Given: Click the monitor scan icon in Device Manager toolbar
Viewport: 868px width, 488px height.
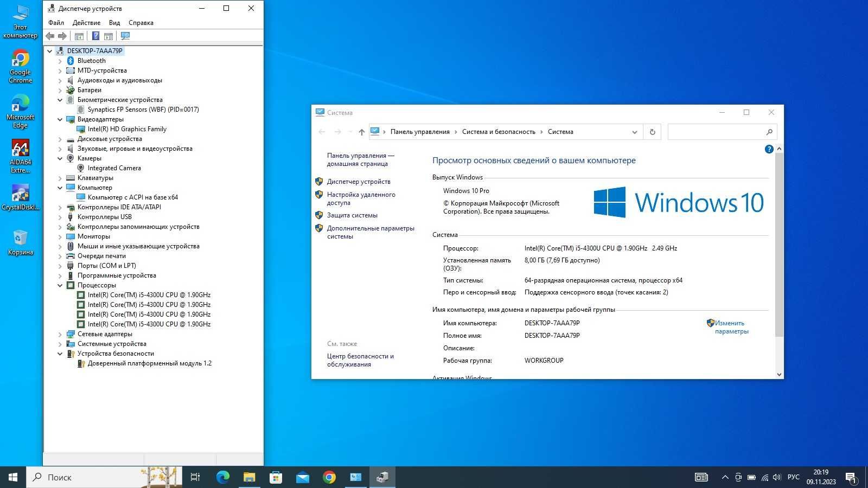Looking at the screenshot, I should tap(125, 36).
